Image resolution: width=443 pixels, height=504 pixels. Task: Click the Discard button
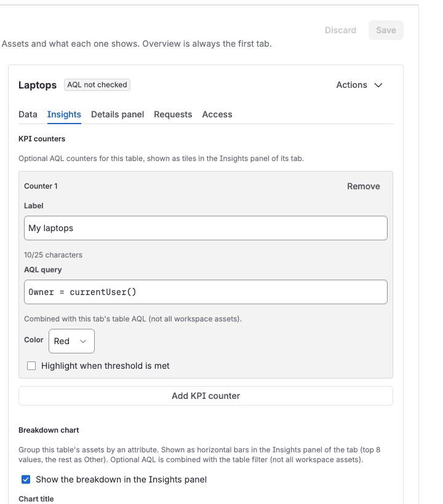click(340, 30)
